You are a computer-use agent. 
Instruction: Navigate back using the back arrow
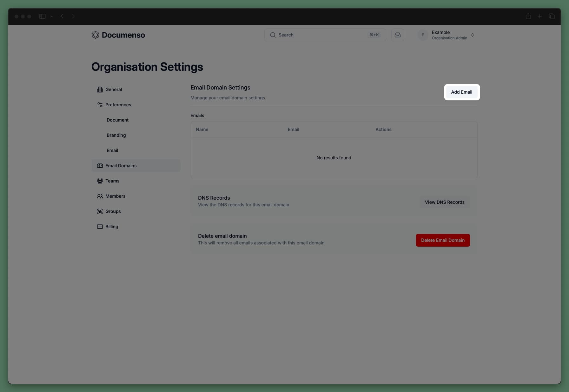click(x=62, y=16)
